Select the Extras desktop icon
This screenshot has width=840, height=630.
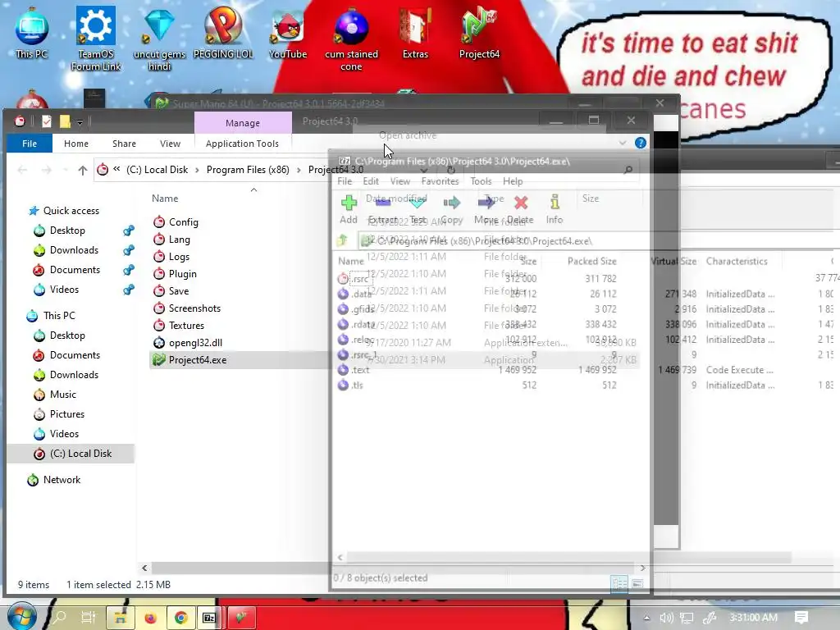[x=415, y=34]
